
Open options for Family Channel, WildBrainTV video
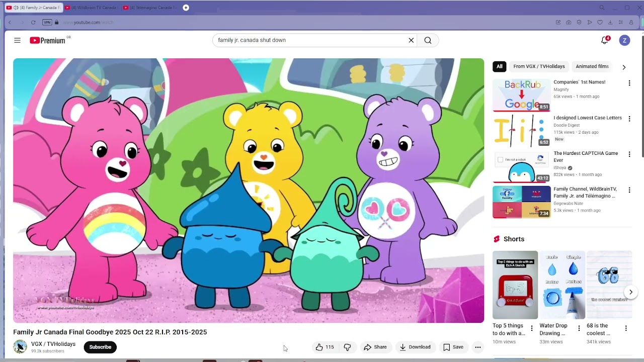coord(629,190)
